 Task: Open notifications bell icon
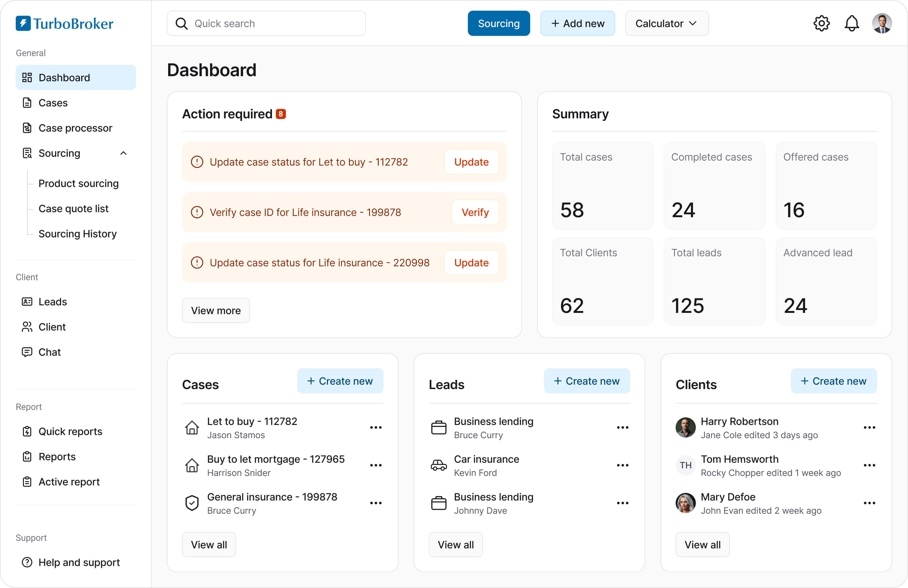click(852, 24)
